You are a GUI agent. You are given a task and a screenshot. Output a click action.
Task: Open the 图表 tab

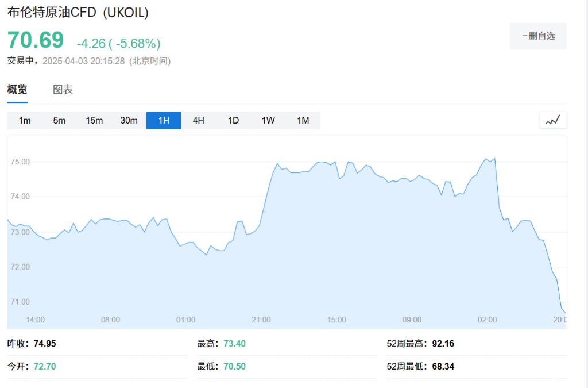[x=63, y=90]
